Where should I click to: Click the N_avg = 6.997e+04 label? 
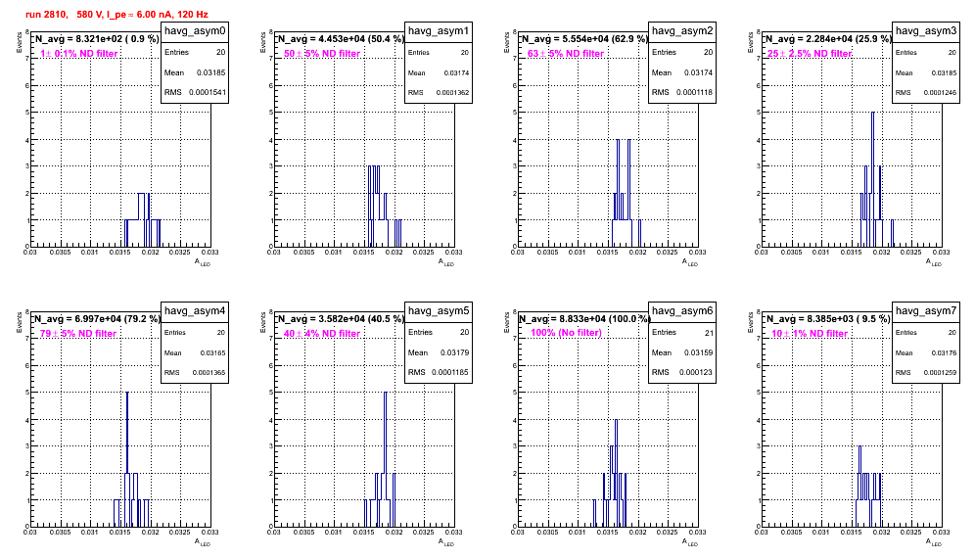click(x=96, y=318)
